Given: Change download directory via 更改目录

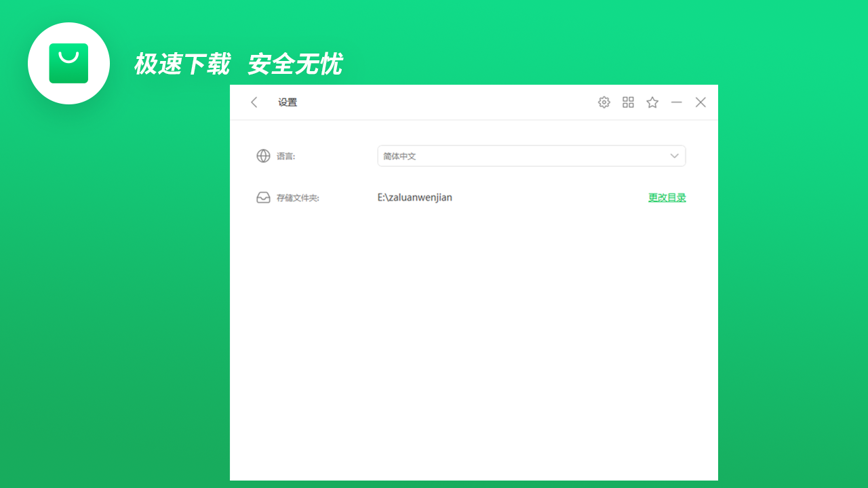Looking at the screenshot, I should (x=667, y=197).
